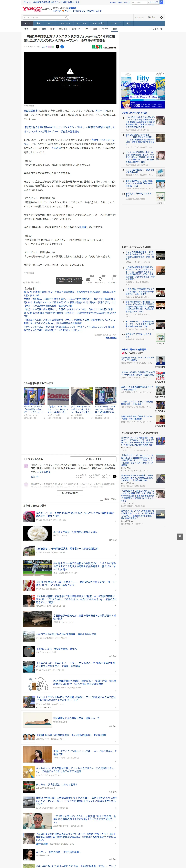
Task: Open access ranking item 1 thumbnail
Action: pyautogui.click(x=160, y=120)
